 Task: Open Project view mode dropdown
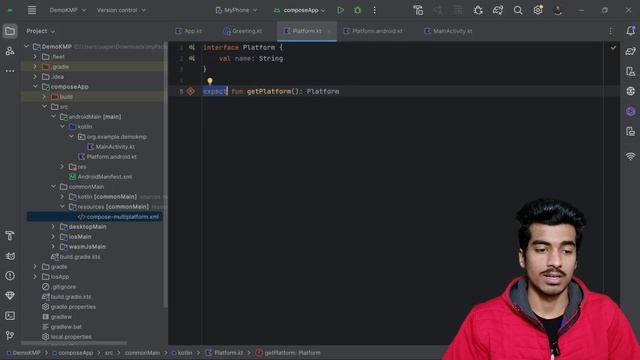tap(40, 31)
